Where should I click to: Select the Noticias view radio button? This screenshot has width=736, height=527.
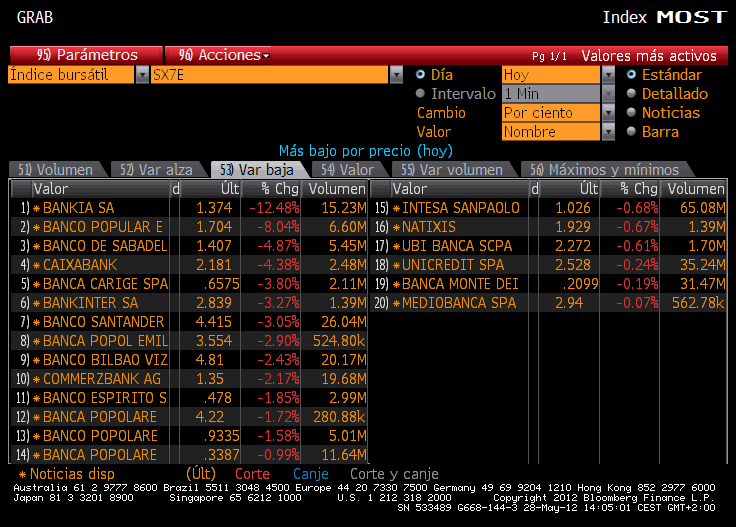(x=631, y=112)
